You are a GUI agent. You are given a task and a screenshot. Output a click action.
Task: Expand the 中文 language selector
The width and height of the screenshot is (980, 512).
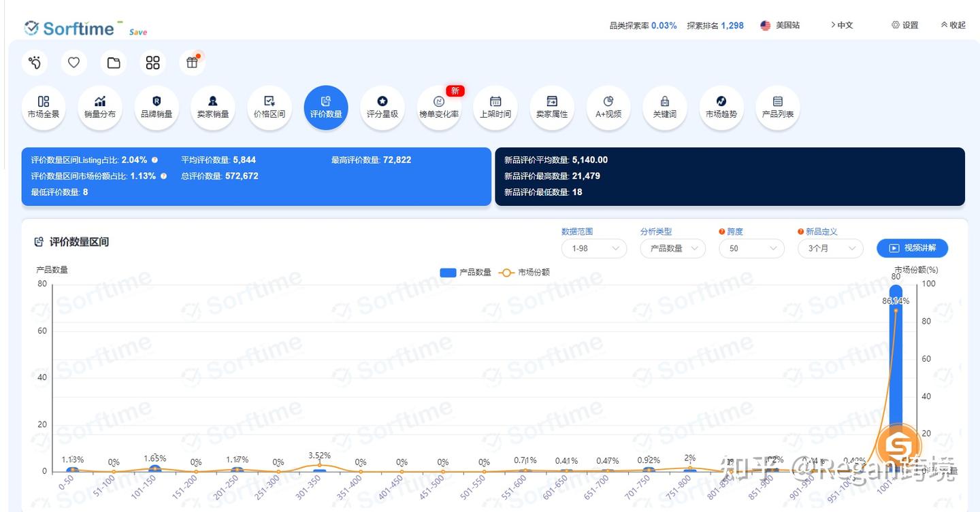pyautogui.click(x=842, y=25)
